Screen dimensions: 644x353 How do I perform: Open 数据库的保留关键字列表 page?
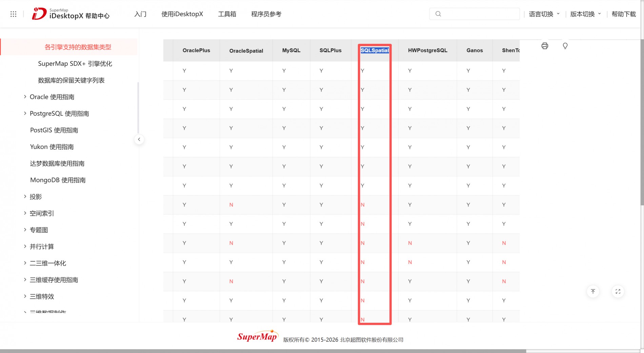71,80
